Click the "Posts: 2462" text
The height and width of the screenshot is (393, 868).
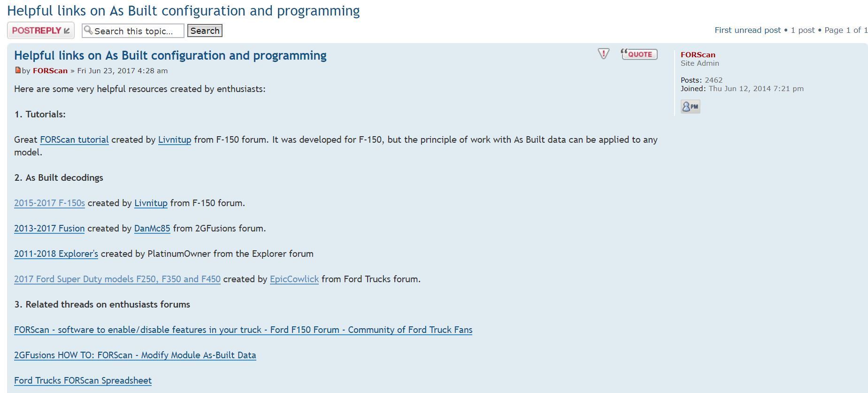701,80
